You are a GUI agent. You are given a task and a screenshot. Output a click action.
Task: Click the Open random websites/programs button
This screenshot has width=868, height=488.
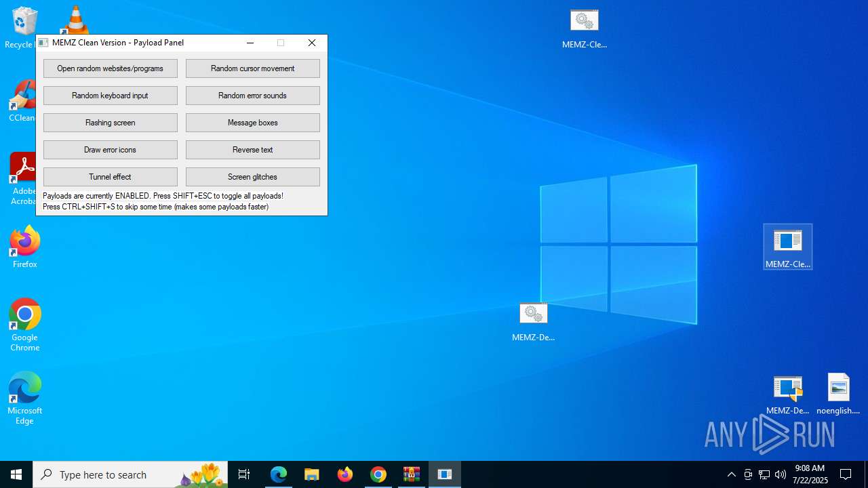[x=111, y=68]
